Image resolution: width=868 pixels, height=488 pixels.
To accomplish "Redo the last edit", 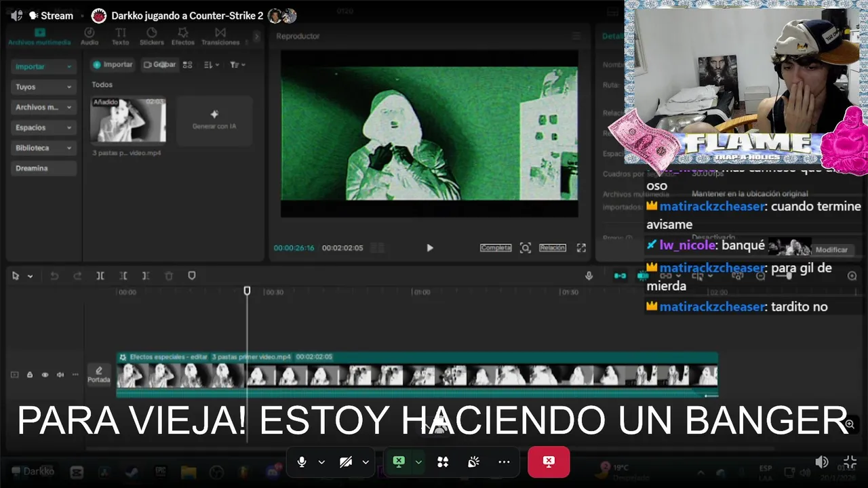I will click(77, 276).
